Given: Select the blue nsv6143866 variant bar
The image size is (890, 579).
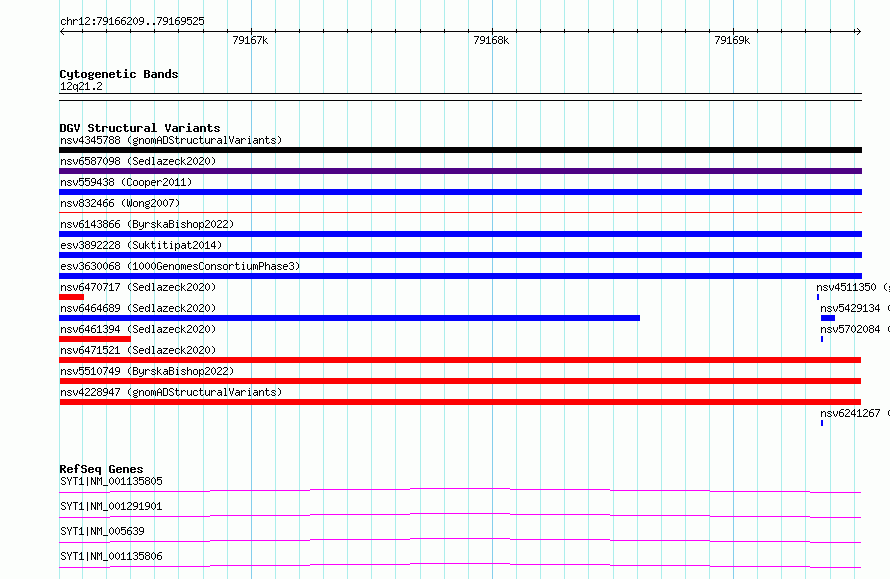Looking at the screenshot, I should (460, 234).
